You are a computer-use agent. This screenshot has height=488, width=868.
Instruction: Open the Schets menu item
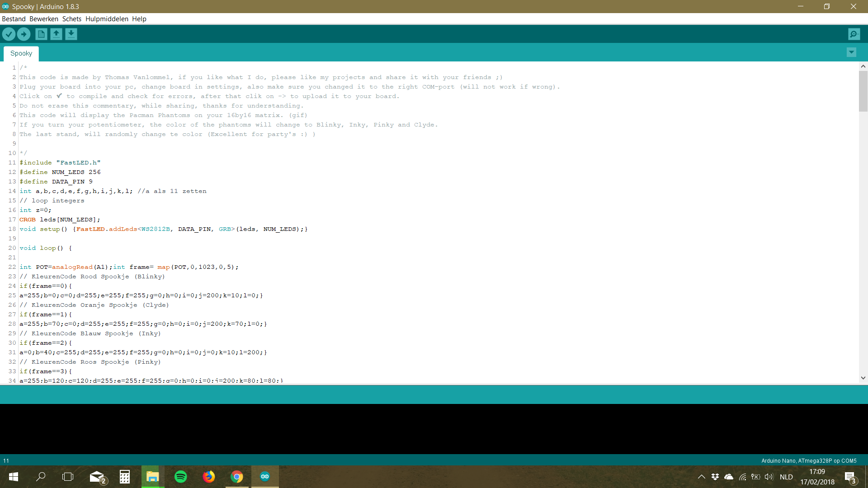(x=71, y=19)
